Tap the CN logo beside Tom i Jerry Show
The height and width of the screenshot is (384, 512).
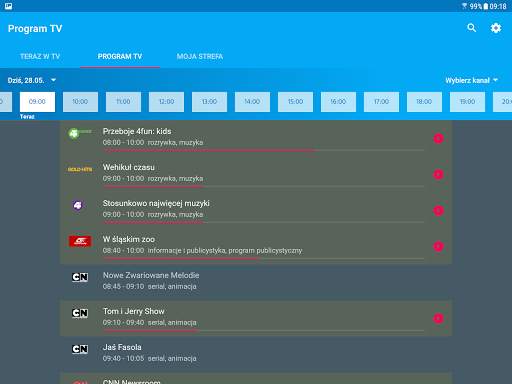[80, 313]
